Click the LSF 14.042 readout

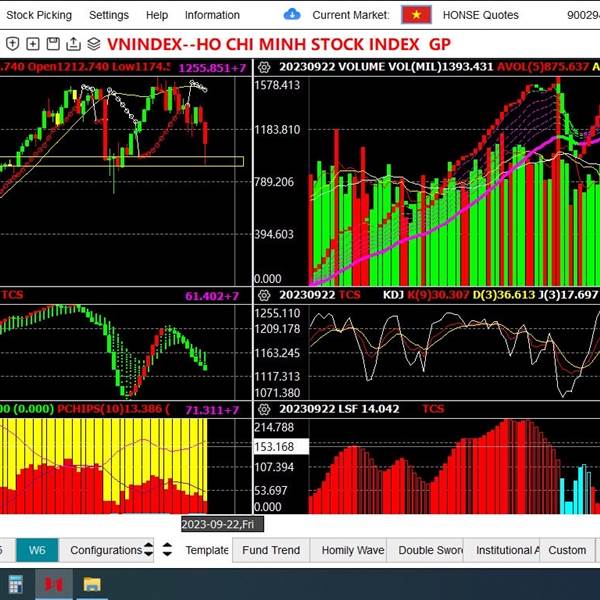click(x=369, y=409)
